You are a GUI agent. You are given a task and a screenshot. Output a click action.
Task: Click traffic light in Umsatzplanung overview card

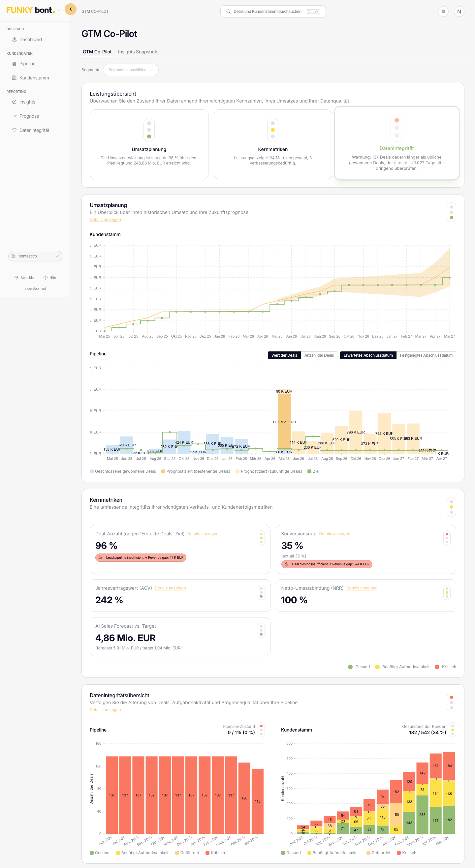pos(149,130)
